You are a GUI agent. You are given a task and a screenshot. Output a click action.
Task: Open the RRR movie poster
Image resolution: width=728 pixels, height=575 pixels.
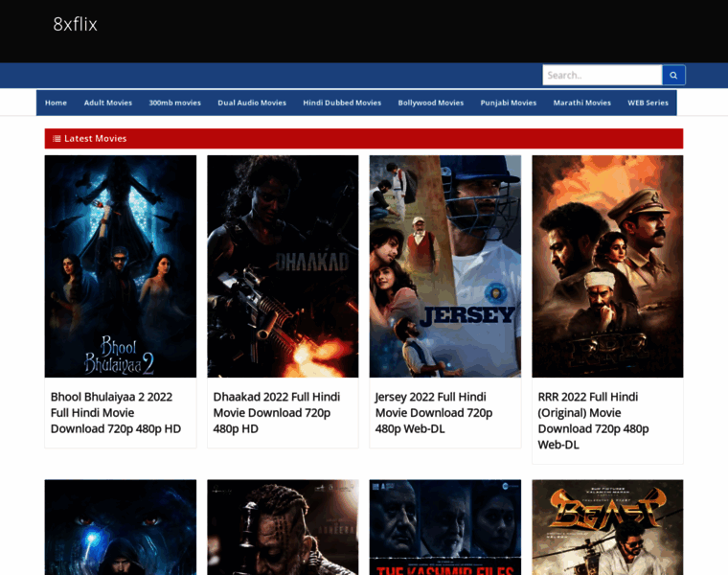point(607,266)
